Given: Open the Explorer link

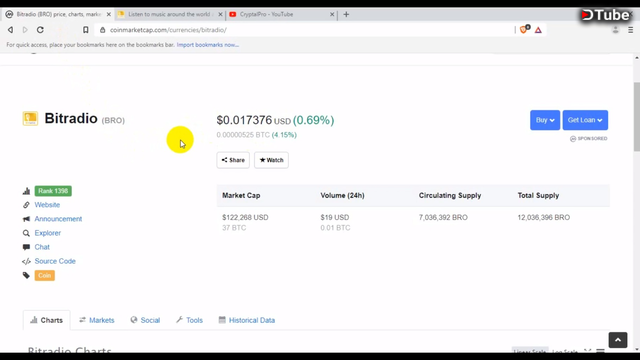Looking at the screenshot, I should [x=47, y=233].
